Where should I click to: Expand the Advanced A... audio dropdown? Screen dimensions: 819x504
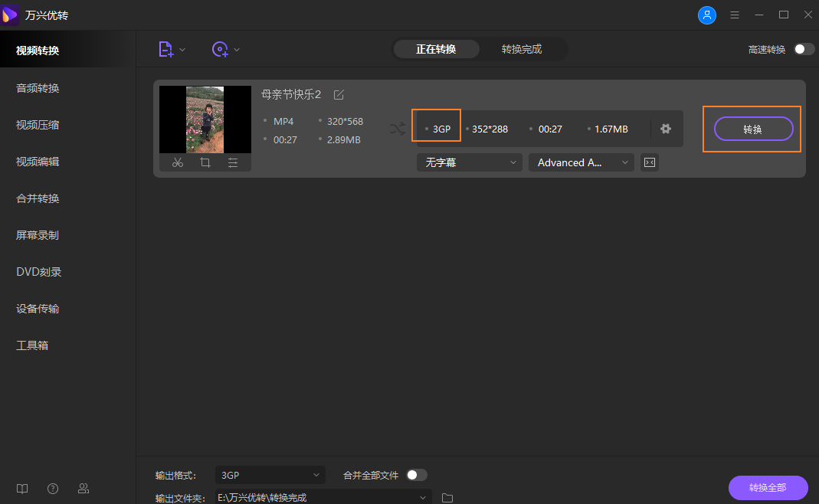[x=581, y=162]
